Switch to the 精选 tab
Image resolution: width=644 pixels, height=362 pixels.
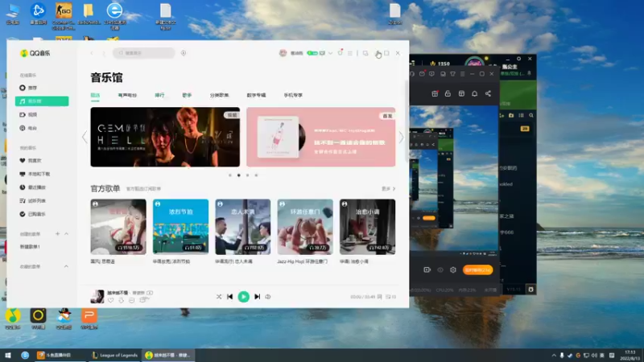tap(95, 95)
